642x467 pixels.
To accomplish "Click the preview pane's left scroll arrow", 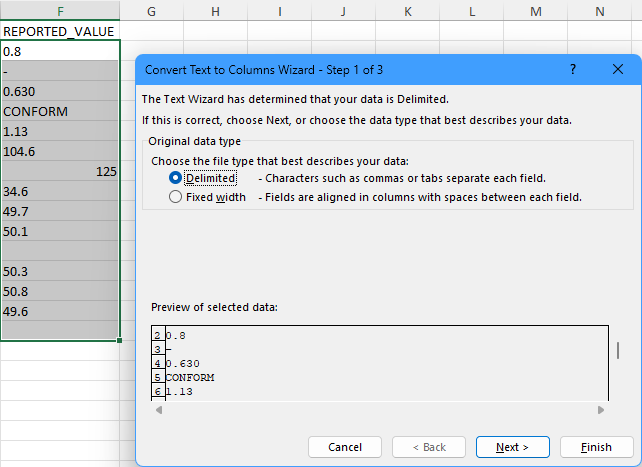I will pyautogui.click(x=159, y=410).
